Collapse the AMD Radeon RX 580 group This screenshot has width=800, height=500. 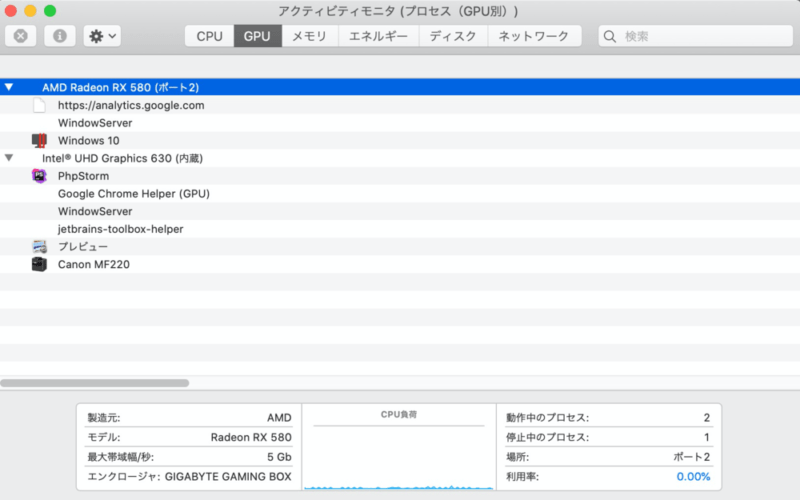(9, 87)
